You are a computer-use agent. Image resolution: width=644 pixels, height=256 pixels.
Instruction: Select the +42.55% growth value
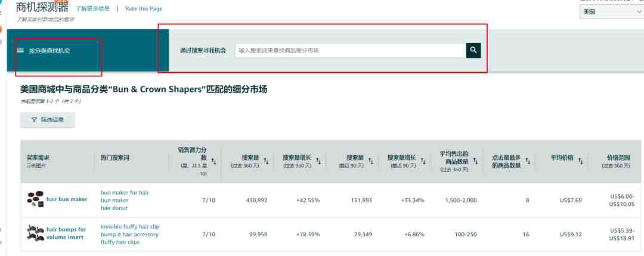click(308, 200)
